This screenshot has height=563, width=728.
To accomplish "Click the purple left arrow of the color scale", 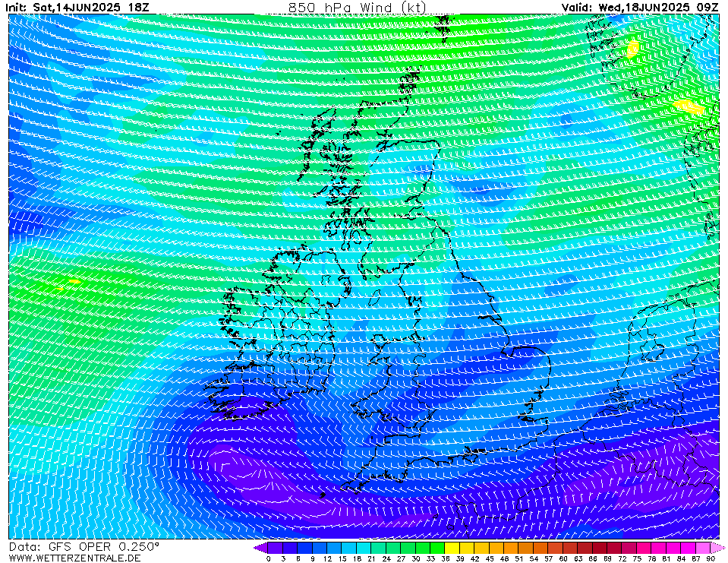I will click(260, 548).
